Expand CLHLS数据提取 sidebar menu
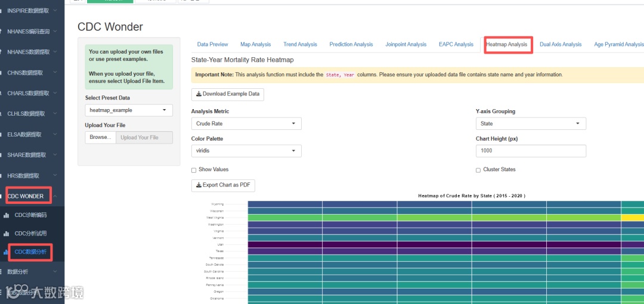Screen dimensions: 644x304 click(x=32, y=114)
